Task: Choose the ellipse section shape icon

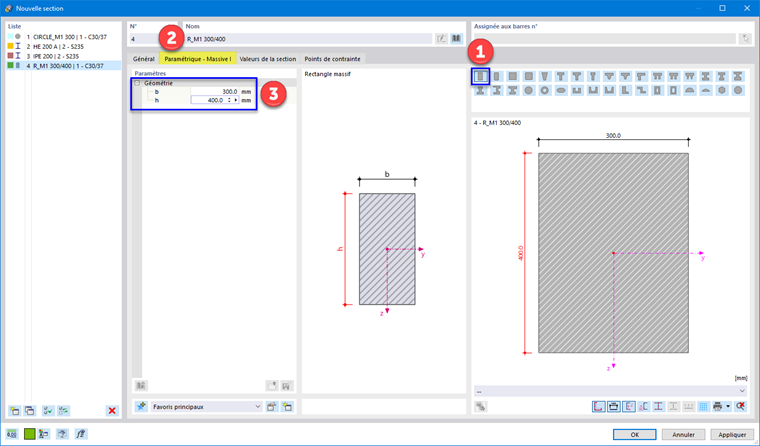Action: point(561,90)
